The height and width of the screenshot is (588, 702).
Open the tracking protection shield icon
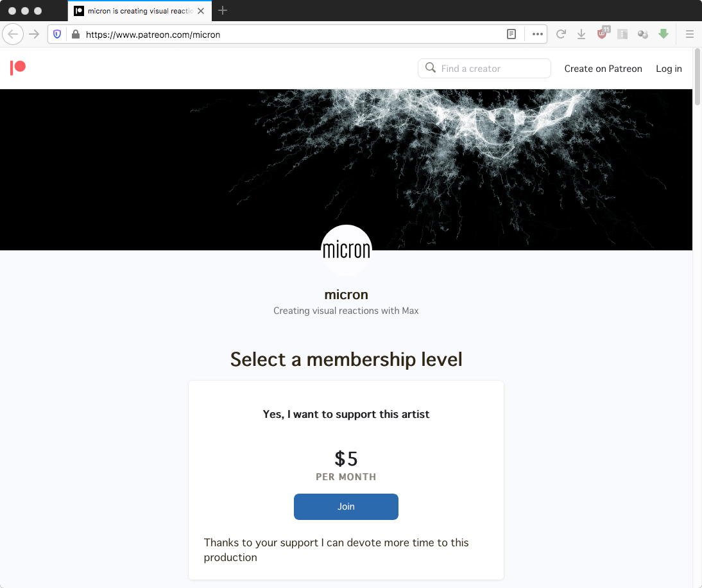pos(57,34)
